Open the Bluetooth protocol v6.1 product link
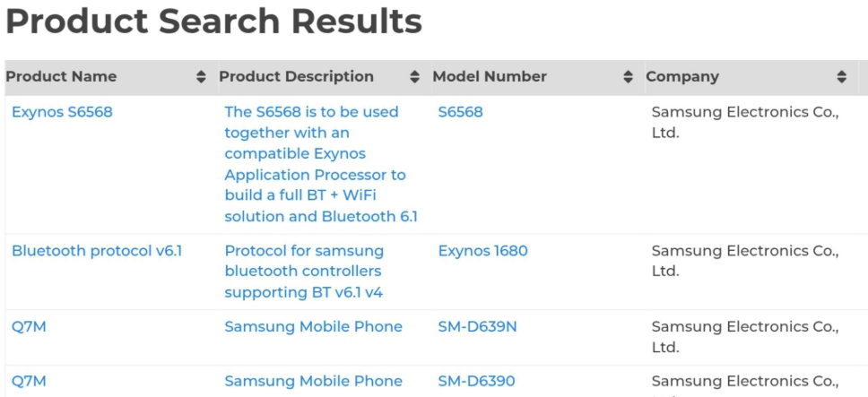Screen dimensions: 868x397 pyautogui.click(x=97, y=251)
